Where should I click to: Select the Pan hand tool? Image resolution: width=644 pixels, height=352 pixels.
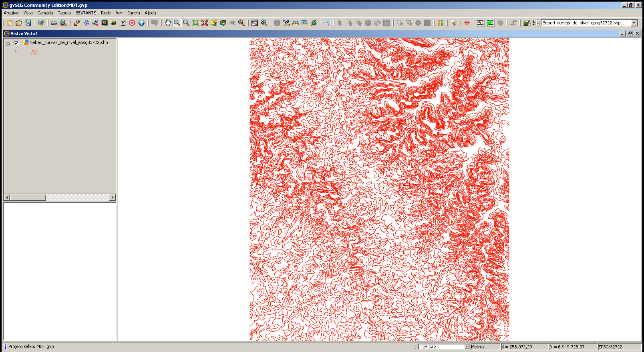168,23
